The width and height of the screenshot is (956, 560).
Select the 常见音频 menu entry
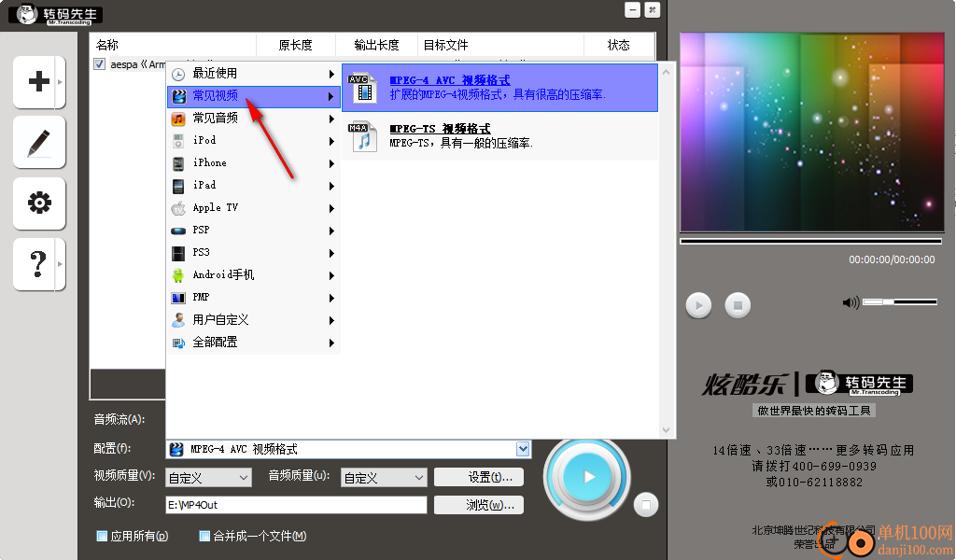pyautogui.click(x=253, y=119)
